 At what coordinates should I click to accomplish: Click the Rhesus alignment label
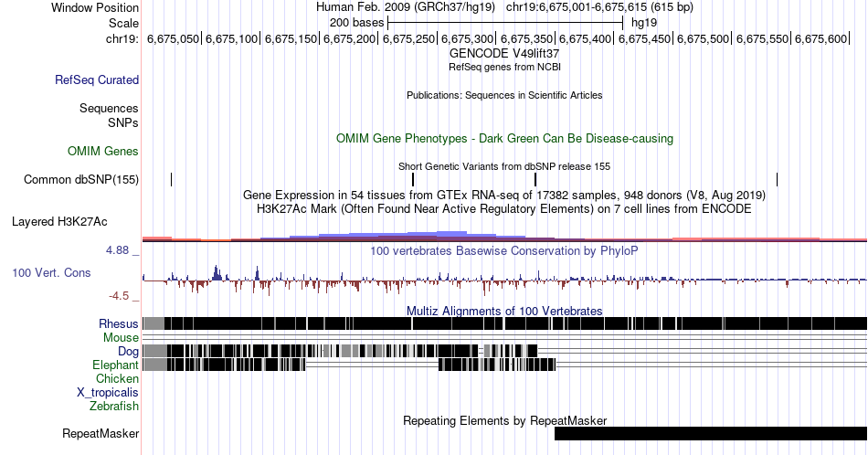[119, 323]
